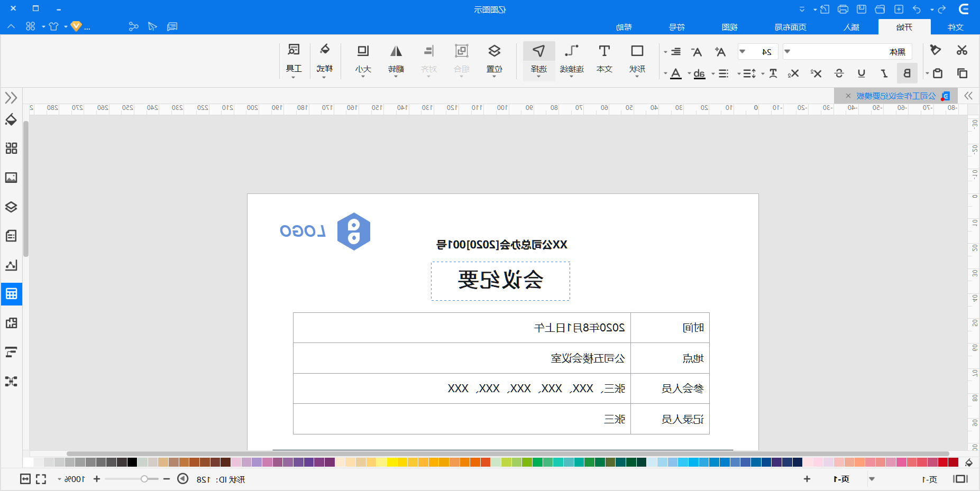Click the eyedropper icon beside the color palette
This screenshot has width=980, height=491.
click(x=969, y=462)
